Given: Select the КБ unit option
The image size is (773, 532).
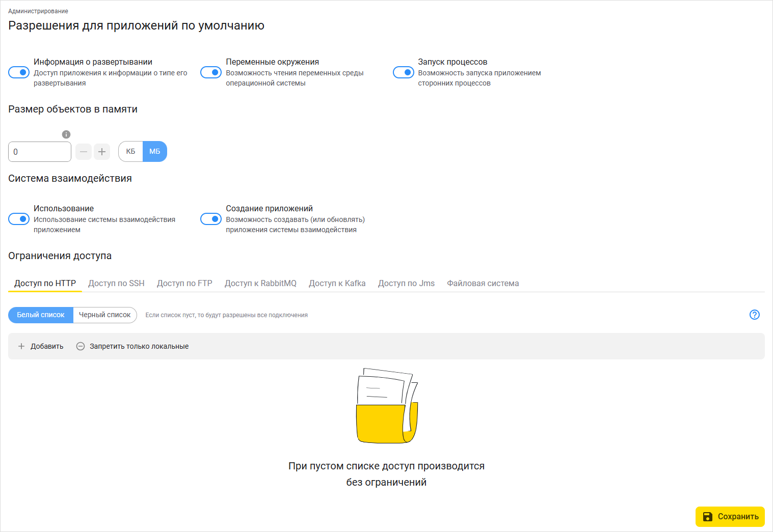Looking at the screenshot, I should [131, 151].
